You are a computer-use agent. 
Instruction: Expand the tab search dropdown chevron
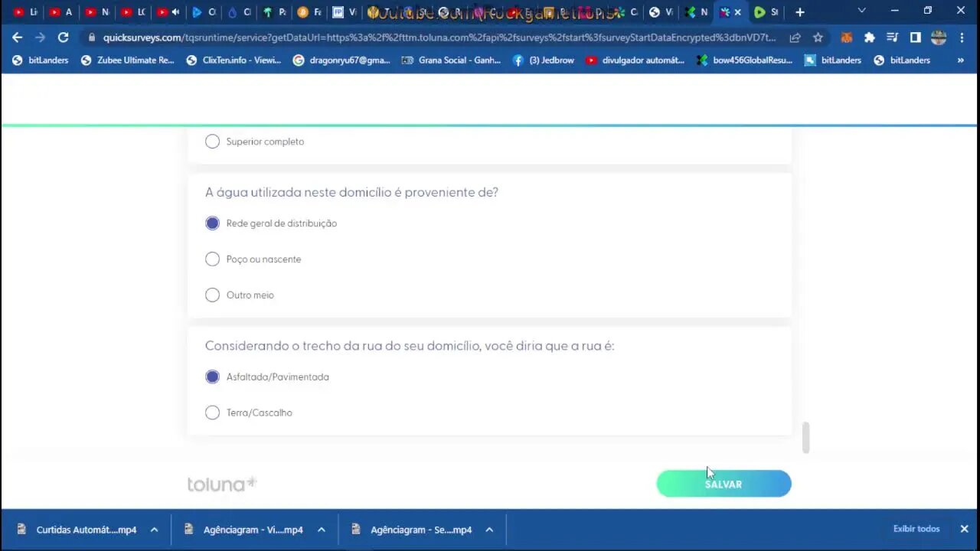[862, 11]
